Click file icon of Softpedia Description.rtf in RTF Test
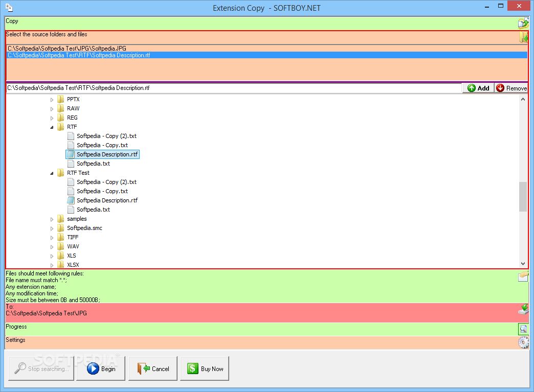 point(71,200)
